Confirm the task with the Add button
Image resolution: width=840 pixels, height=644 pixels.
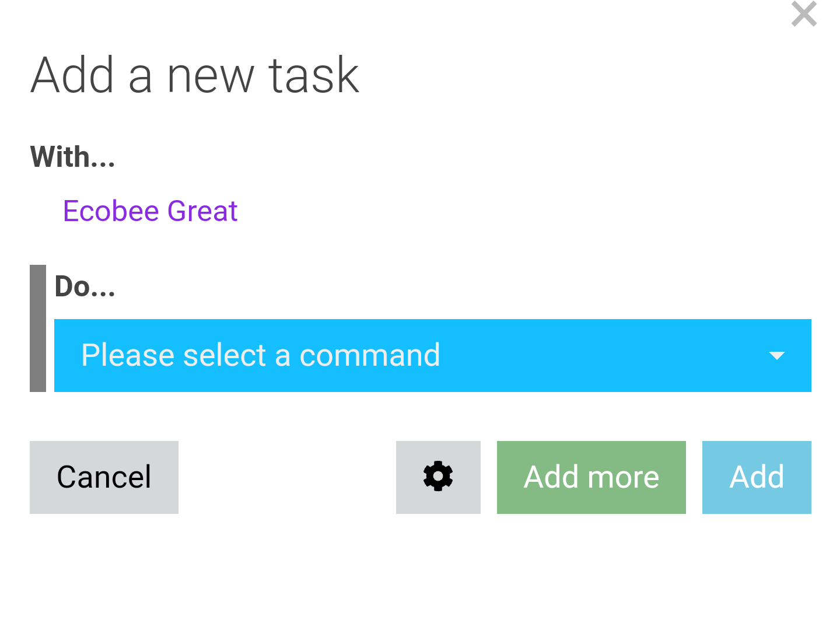757,477
